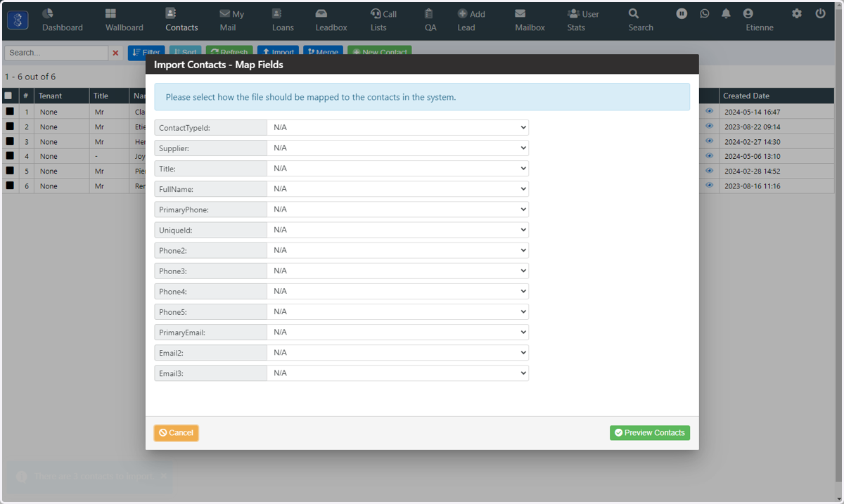Screen dimensions: 844x504
Task: Toggle select-all checkbox in table header
Action: click(x=8, y=96)
